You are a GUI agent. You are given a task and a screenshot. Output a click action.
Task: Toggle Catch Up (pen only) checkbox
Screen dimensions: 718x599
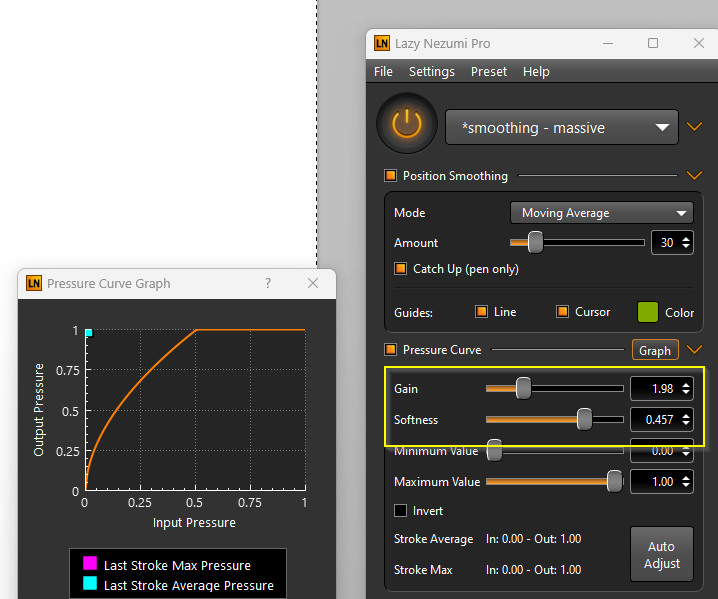[x=400, y=268]
